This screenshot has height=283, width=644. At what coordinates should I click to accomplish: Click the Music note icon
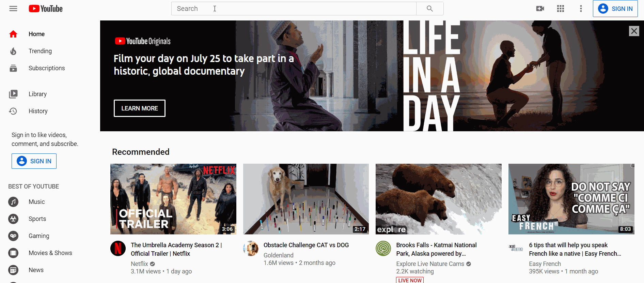pos(13,202)
